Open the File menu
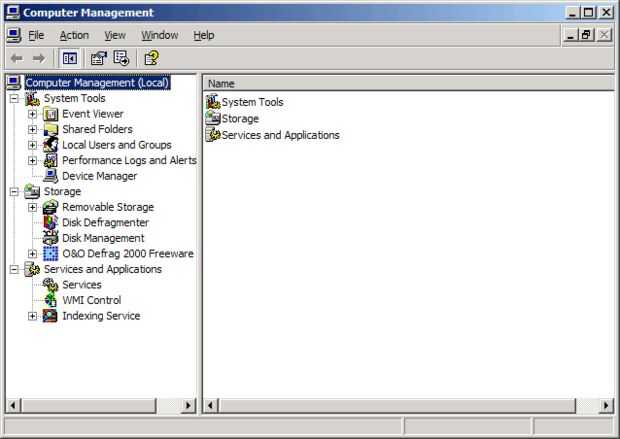This screenshot has width=620, height=439. [36, 36]
